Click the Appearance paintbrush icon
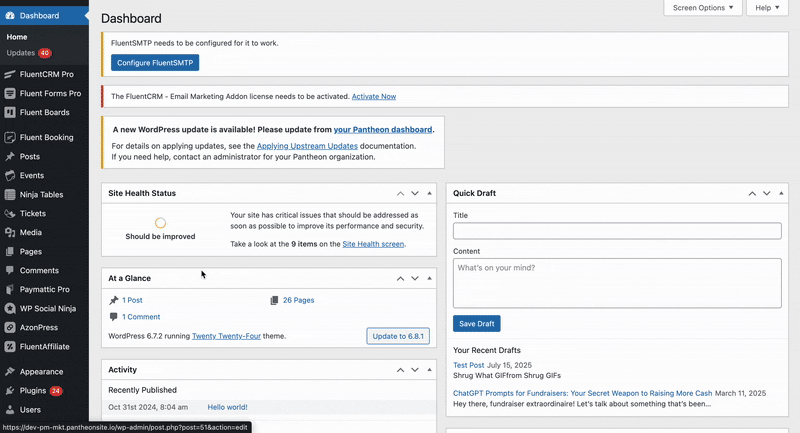This screenshot has width=800, height=433. [x=10, y=372]
